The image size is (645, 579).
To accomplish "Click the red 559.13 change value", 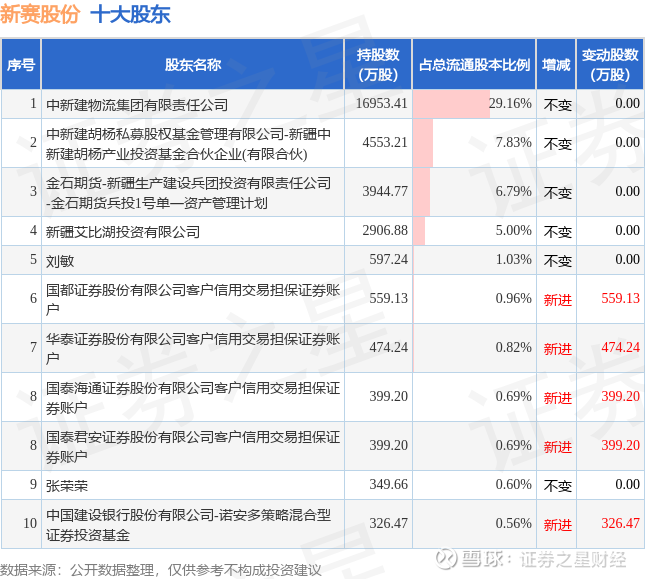I will [620, 299].
